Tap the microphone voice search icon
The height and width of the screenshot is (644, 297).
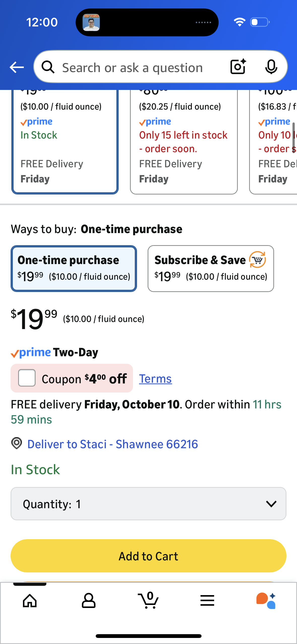pyautogui.click(x=271, y=67)
